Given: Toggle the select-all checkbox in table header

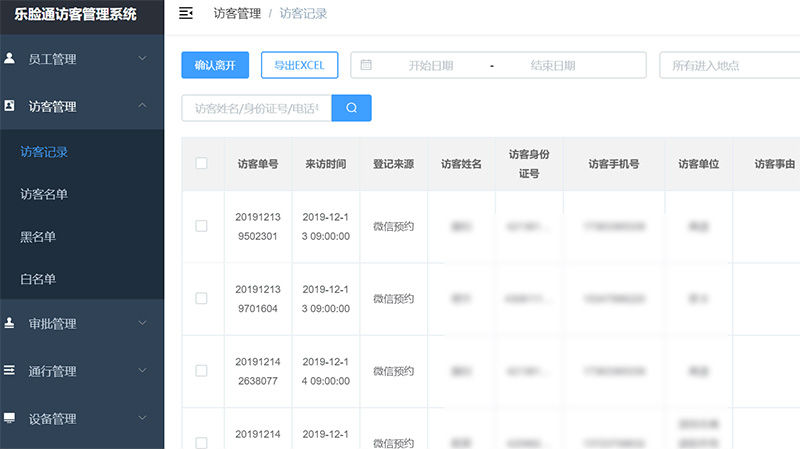Looking at the screenshot, I should coord(201,163).
